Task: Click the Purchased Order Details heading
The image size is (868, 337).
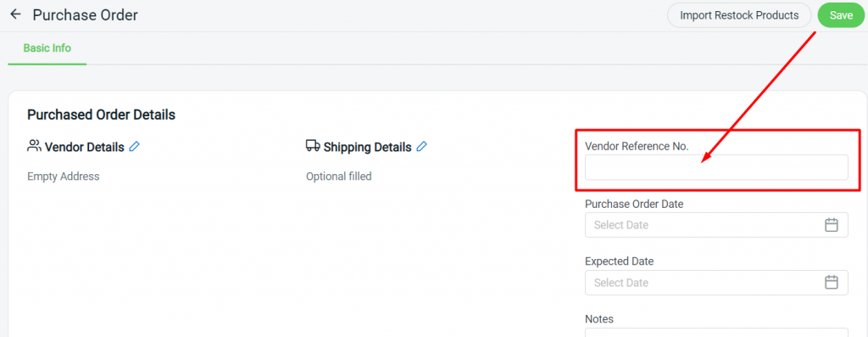Action: coord(102,115)
